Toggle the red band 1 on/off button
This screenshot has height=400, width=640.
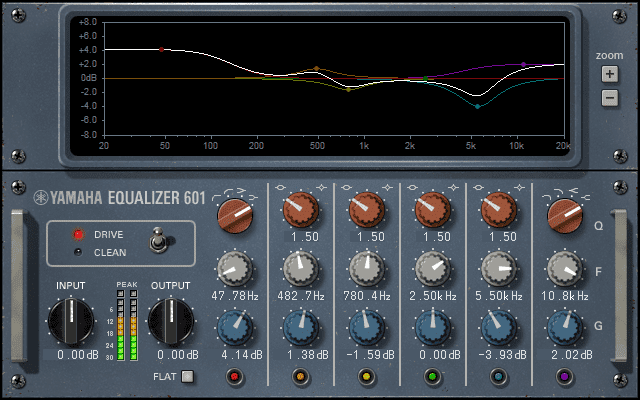pos(234,376)
